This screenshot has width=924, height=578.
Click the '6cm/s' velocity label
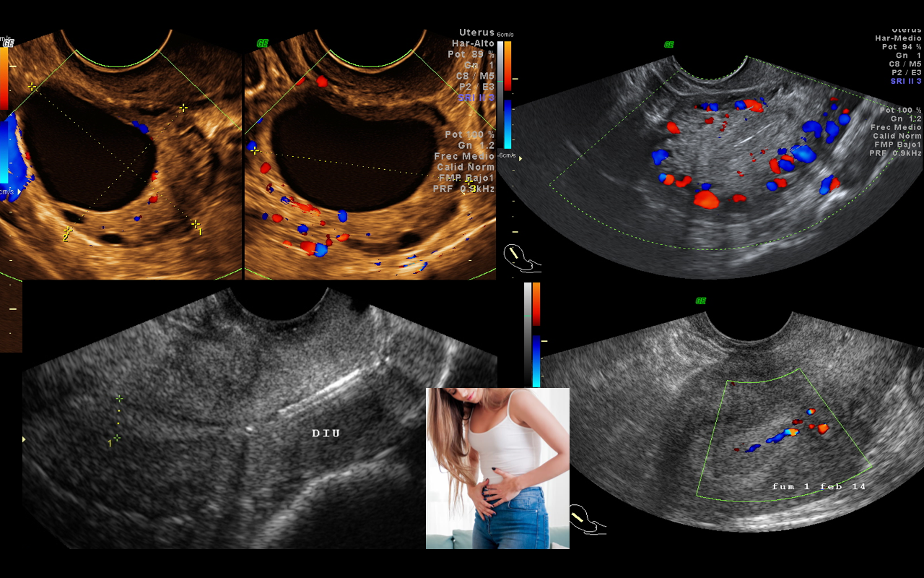(505, 35)
